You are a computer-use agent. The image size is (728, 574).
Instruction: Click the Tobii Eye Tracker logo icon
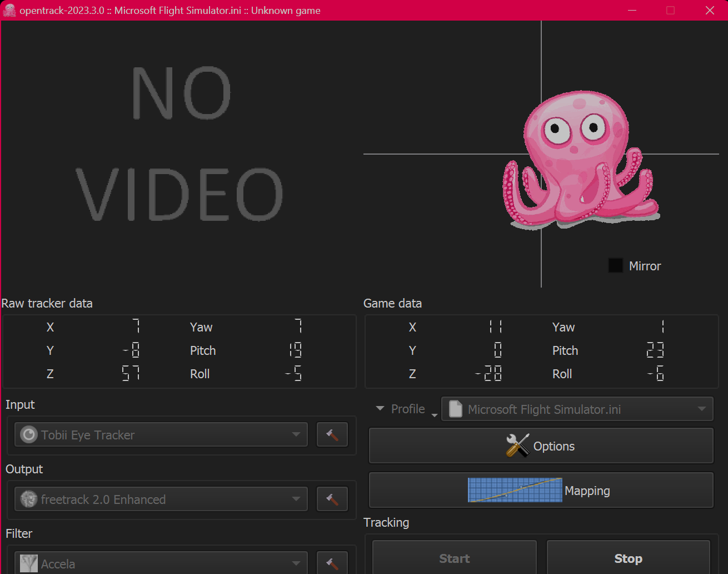tap(29, 435)
